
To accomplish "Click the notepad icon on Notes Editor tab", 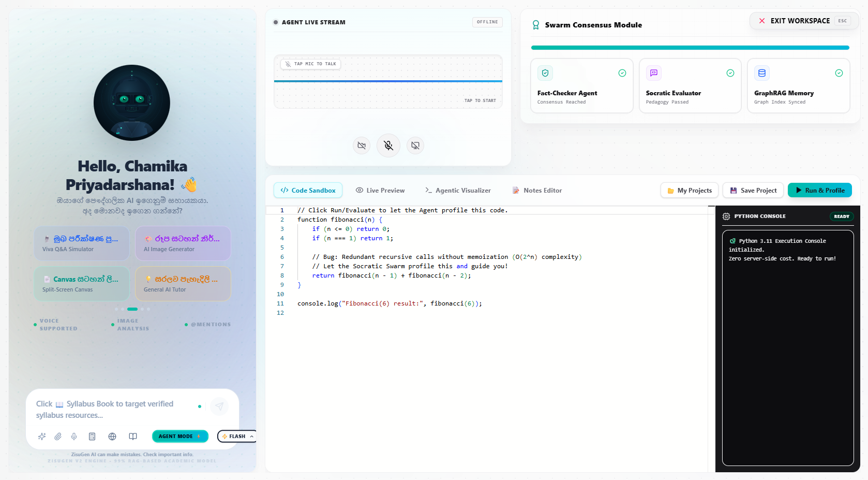I will coord(516,190).
